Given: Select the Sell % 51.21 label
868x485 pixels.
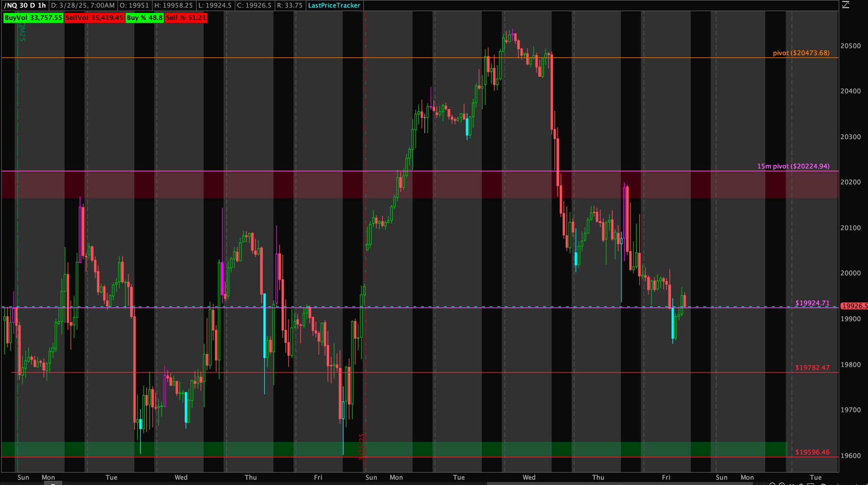Looking at the screenshot, I should click(186, 18).
